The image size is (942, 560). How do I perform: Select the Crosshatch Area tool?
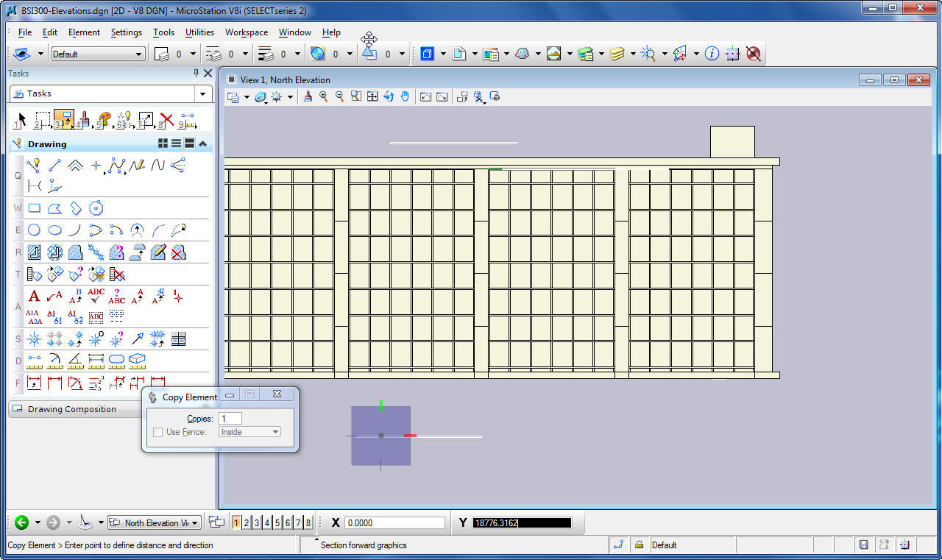coord(54,252)
